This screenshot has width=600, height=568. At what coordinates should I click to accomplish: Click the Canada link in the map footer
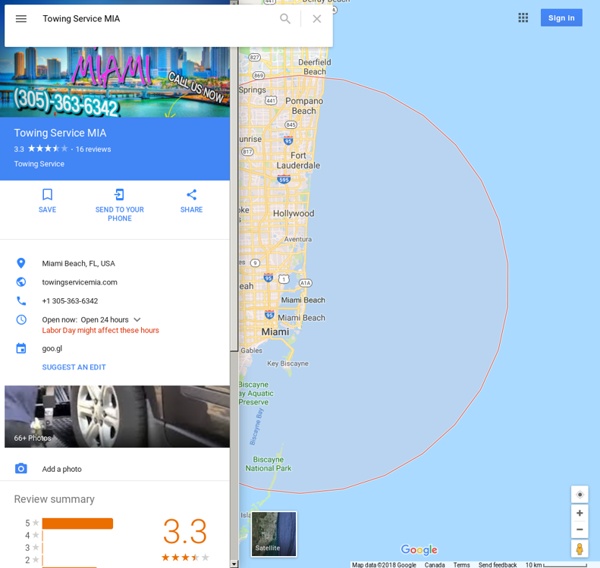435,565
